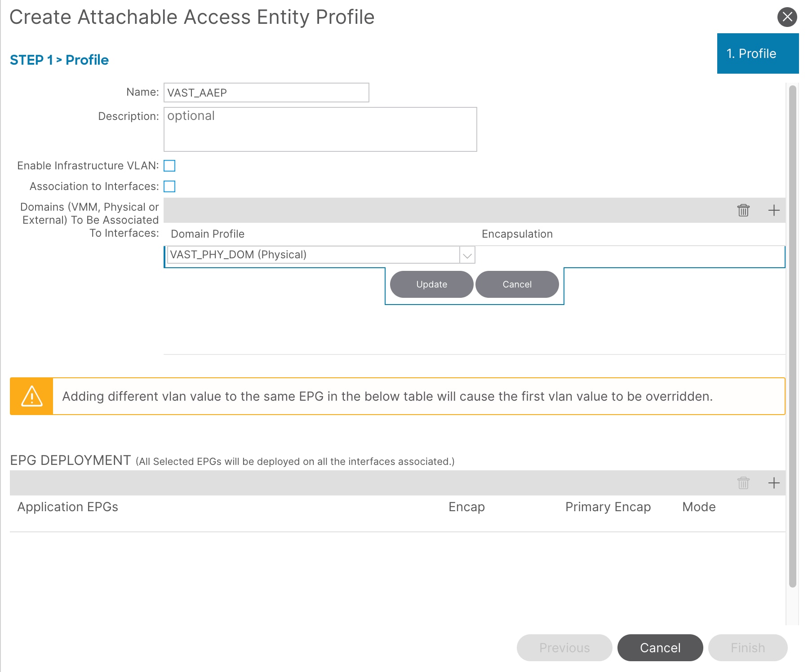Click the Application EPGs column header
The image size is (808, 672).
[68, 507]
